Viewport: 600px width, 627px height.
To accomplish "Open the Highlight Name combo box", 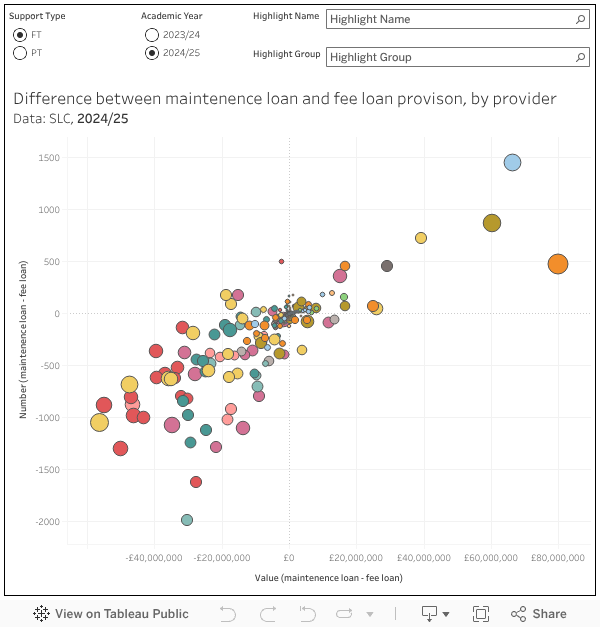I will [450, 19].
